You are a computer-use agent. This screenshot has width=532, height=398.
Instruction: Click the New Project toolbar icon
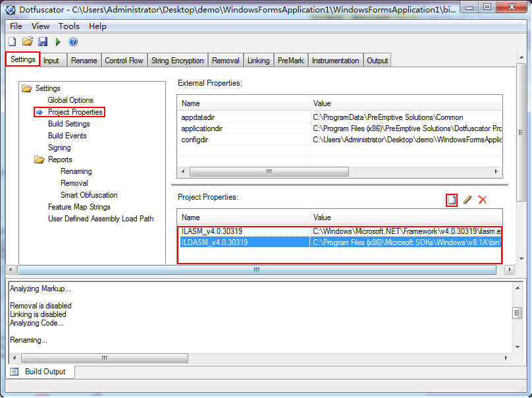13,42
